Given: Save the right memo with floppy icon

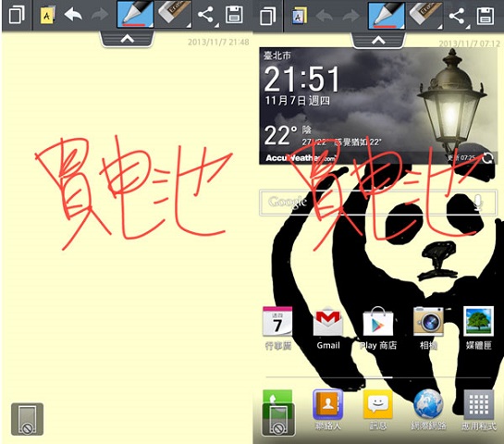Looking at the screenshot, I should tap(486, 16).
